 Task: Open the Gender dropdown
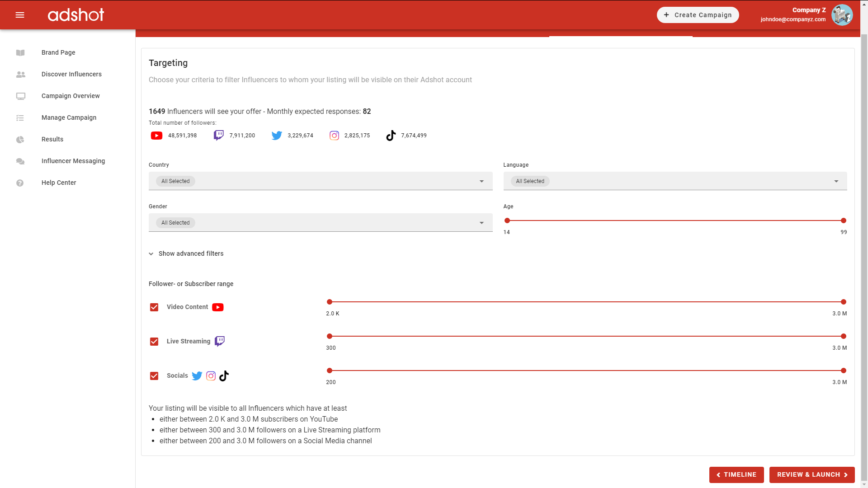(321, 223)
